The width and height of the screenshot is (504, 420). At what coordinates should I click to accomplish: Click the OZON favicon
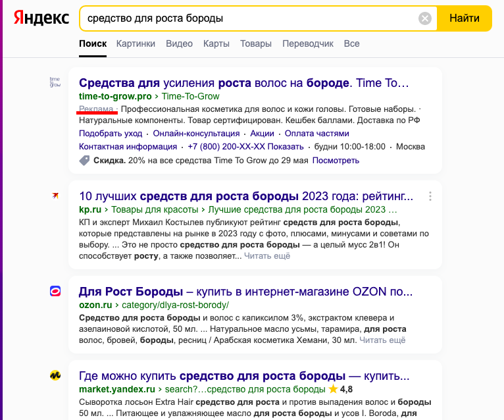[55, 291]
